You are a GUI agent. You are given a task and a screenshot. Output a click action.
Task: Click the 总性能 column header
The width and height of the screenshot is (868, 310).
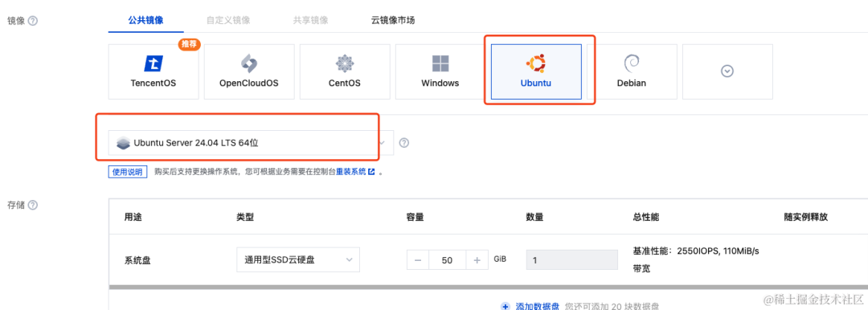[645, 217]
